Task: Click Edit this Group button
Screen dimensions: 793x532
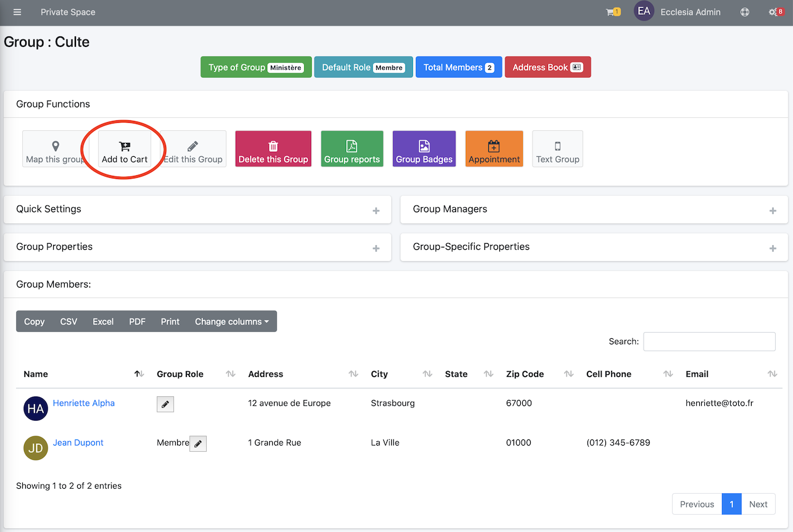Action: tap(193, 149)
